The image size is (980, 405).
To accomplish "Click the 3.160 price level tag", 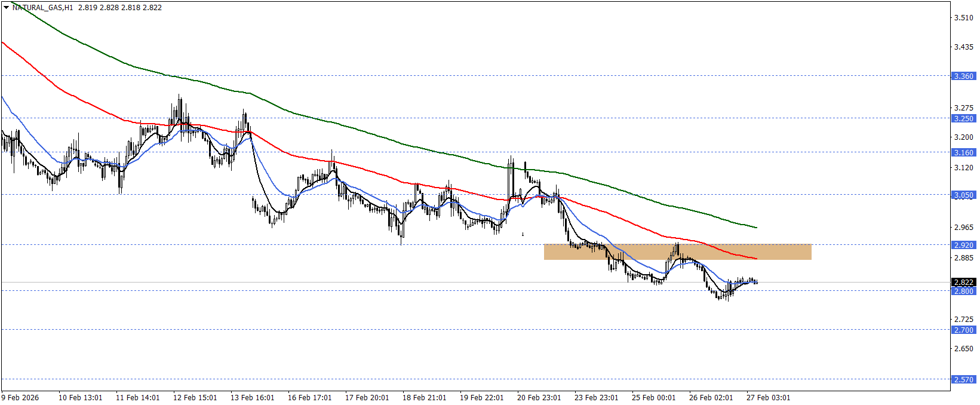I will click(963, 153).
